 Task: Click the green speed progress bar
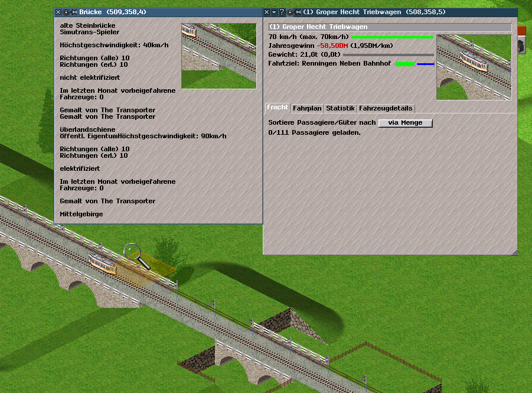(392, 37)
